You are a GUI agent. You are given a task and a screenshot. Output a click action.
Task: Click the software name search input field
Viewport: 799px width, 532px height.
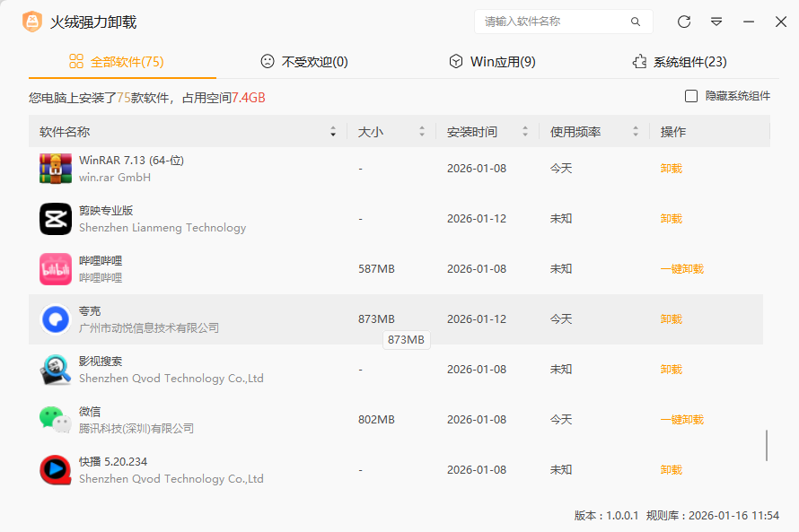[552, 21]
